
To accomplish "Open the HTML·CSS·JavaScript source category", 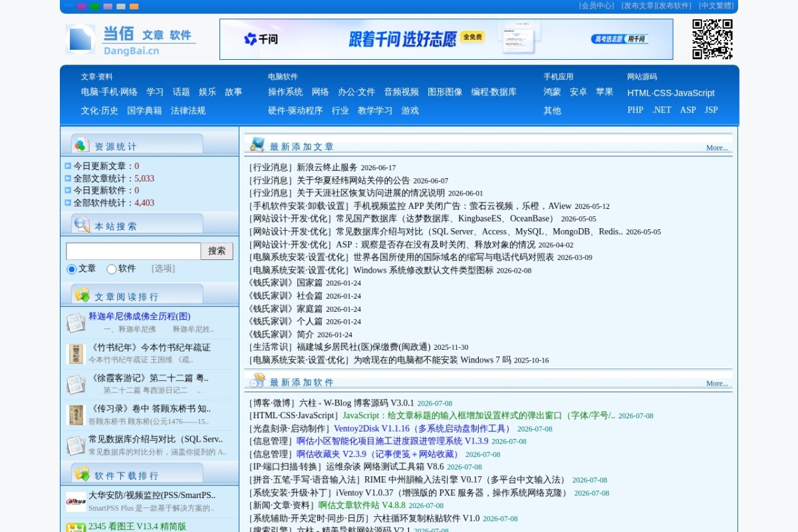I will click(671, 93).
